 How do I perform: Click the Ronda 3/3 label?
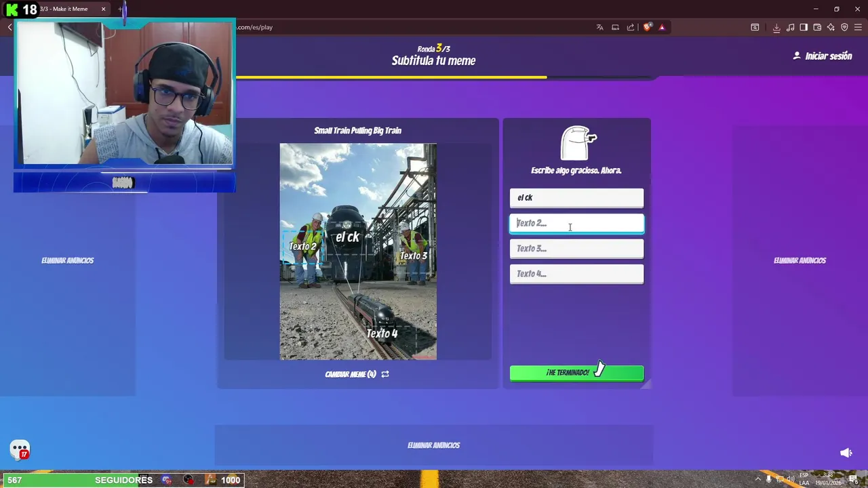tap(433, 48)
